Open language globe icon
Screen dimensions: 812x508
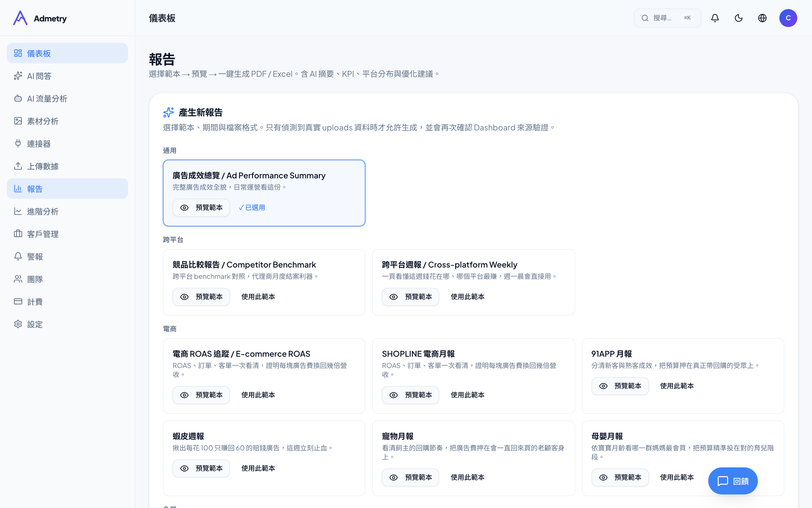coord(762,18)
